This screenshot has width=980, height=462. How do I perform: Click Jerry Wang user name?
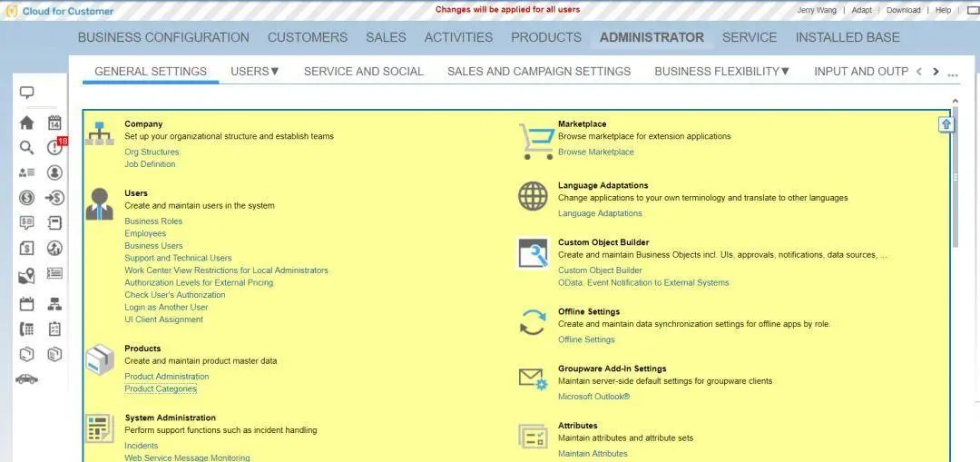pos(817,11)
